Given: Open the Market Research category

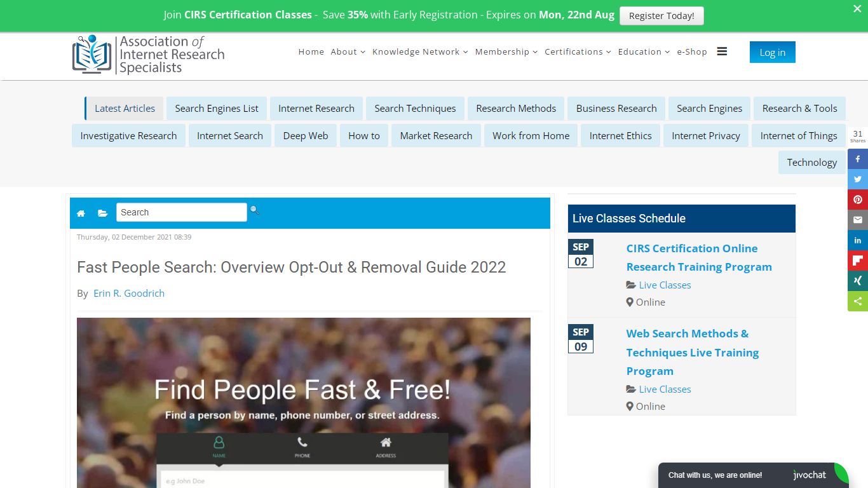Looking at the screenshot, I should click(x=436, y=135).
